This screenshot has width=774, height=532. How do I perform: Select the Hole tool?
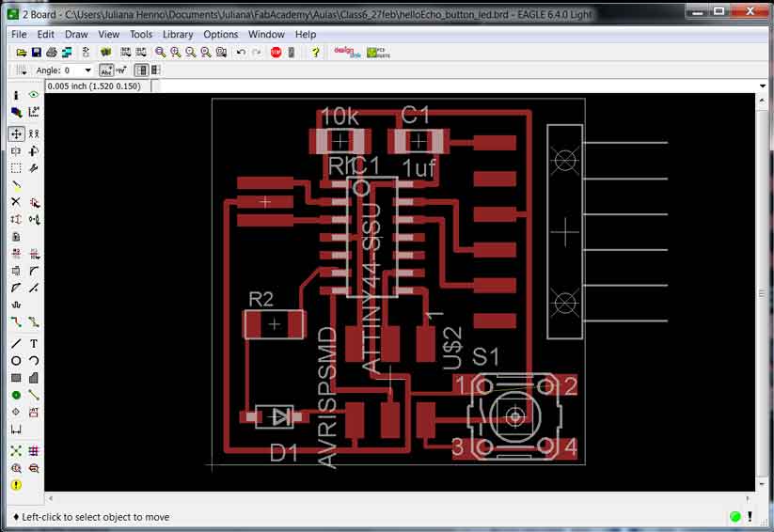(x=16, y=412)
